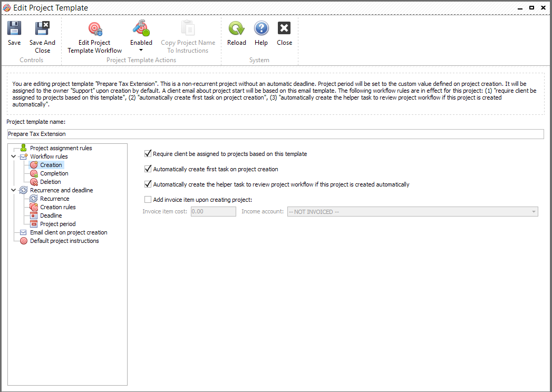The height and width of the screenshot is (392, 552).
Task: Minimize the Edit Project Template window
Action: 520,8
